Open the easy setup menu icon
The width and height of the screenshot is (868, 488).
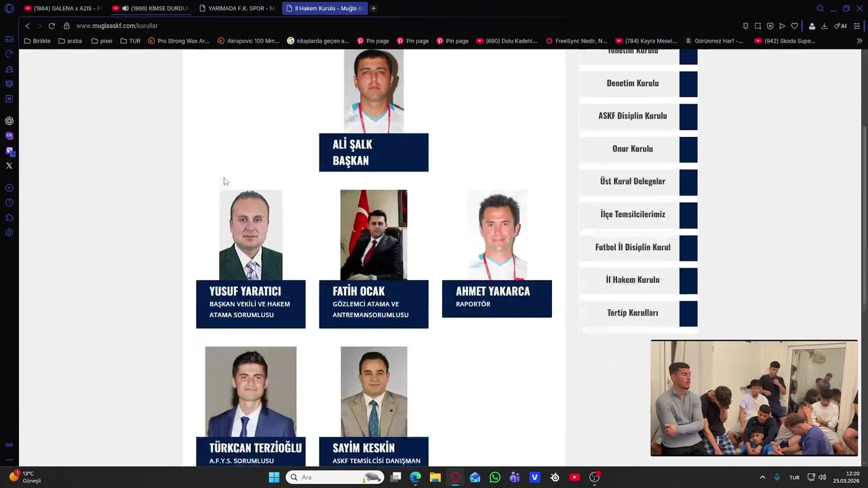pos(857,26)
